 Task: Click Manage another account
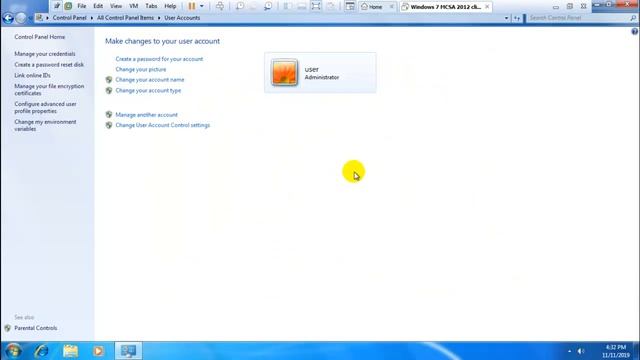click(147, 115)
